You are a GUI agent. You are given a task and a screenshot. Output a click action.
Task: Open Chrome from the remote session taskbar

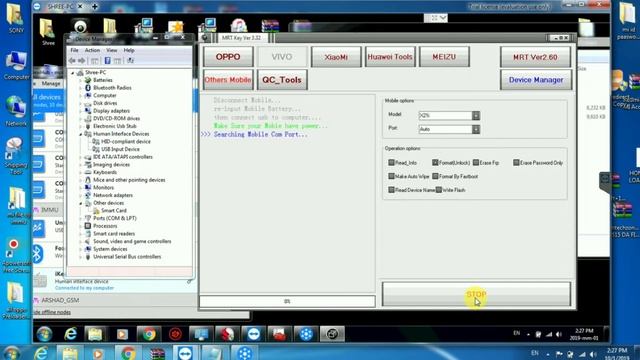coord(149,334)
